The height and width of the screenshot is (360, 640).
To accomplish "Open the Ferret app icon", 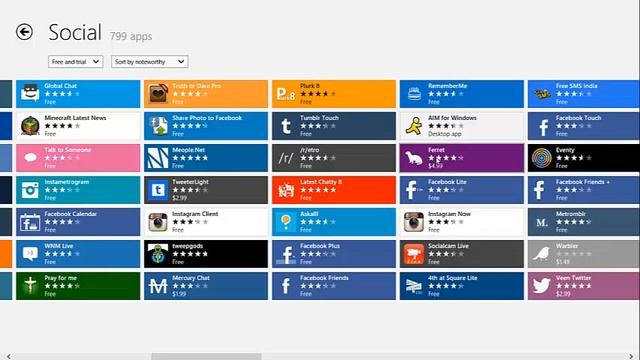I will coord(414,158).
